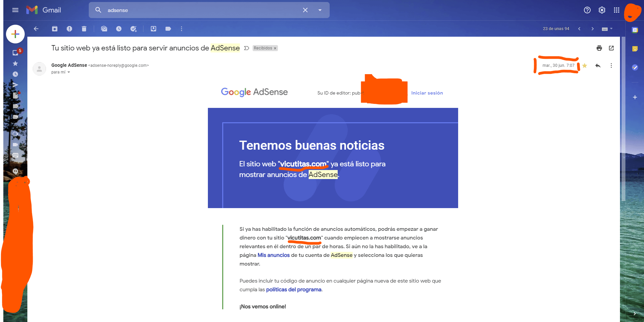Click the search field containing 'adsense'
Viewport: 644px width, 322px height.
click(x=200, y=10)
